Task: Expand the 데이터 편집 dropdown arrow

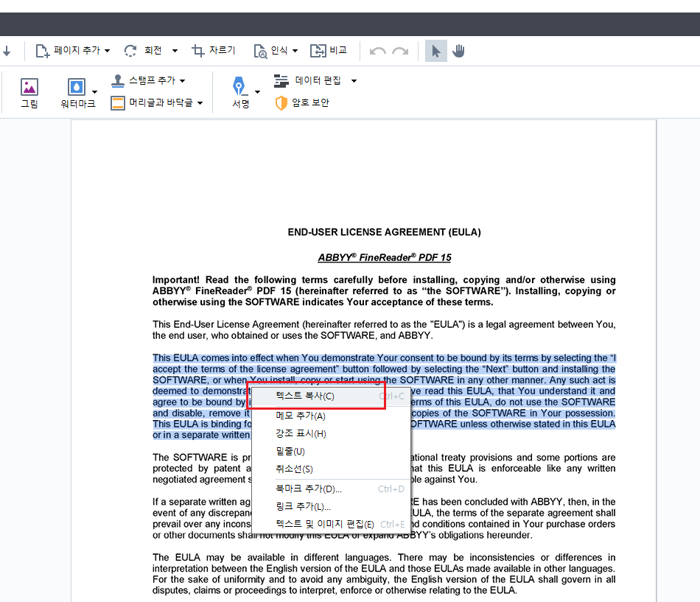Action: [x=354, y=81]
